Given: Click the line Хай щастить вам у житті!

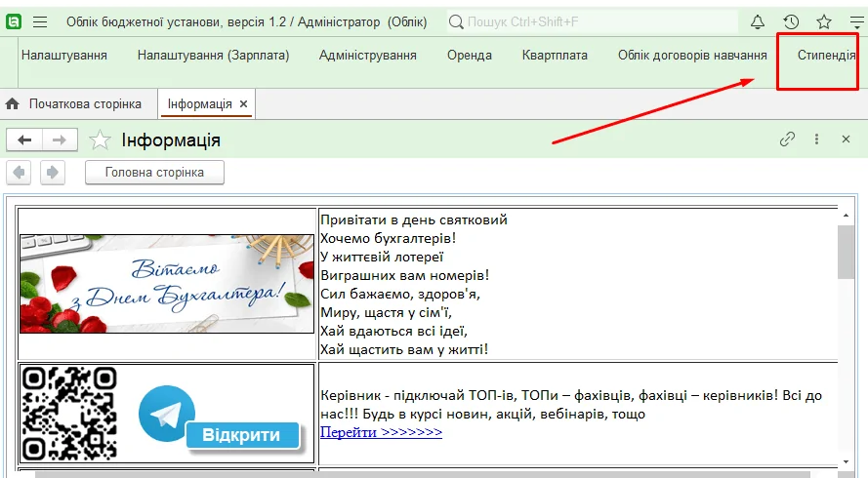Looking at the screenshot, I should pyautogui.click(x=404, y=349).
